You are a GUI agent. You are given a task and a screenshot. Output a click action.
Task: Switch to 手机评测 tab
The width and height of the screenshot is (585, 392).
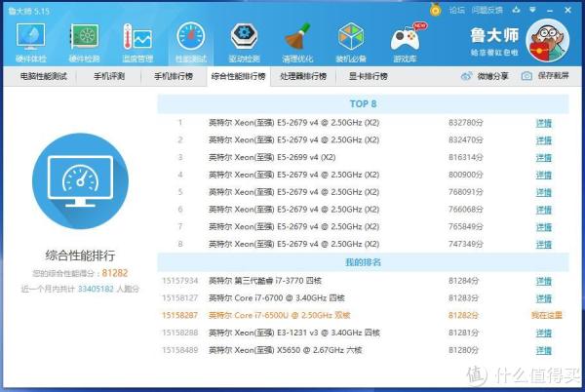click(x=109, y=76)
